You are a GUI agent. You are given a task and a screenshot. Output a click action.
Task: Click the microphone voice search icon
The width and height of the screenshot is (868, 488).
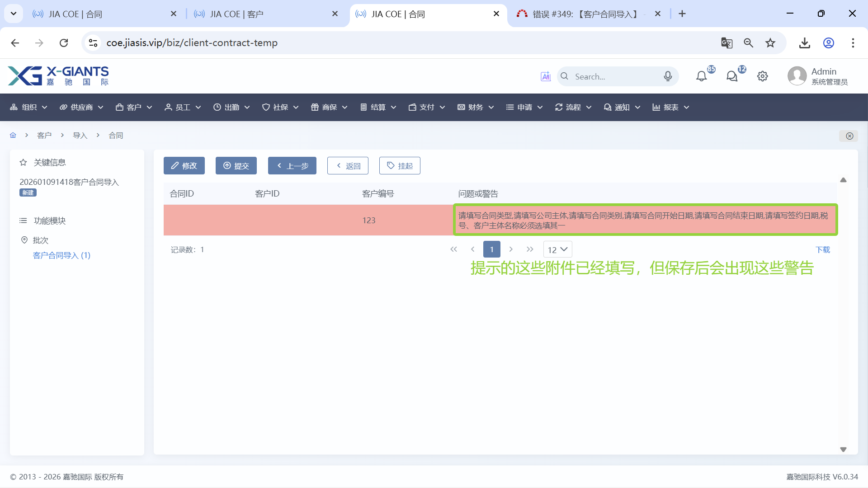(668, 76)
